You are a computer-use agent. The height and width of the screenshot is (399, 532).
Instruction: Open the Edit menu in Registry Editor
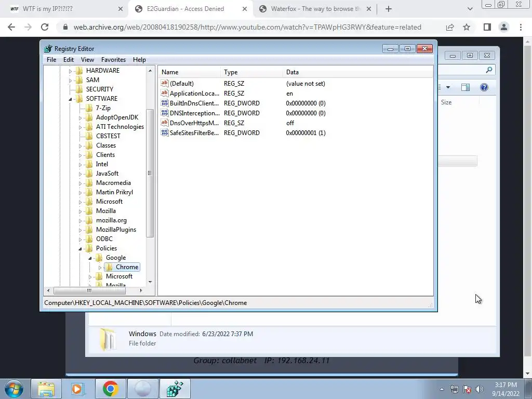pyautogui.click(x=69, y=60)
